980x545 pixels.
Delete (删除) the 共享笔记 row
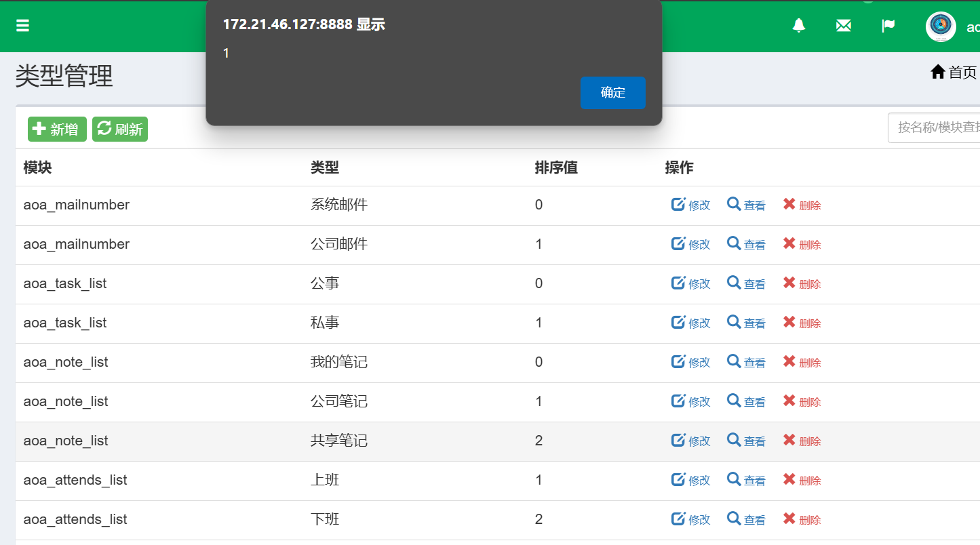[x=802, y=441]
